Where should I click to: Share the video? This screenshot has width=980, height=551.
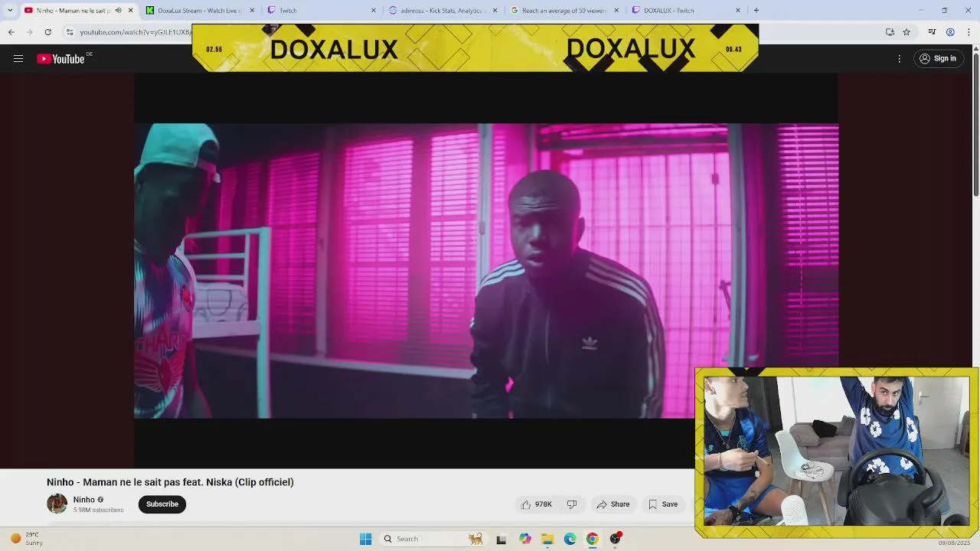(613, 504)
